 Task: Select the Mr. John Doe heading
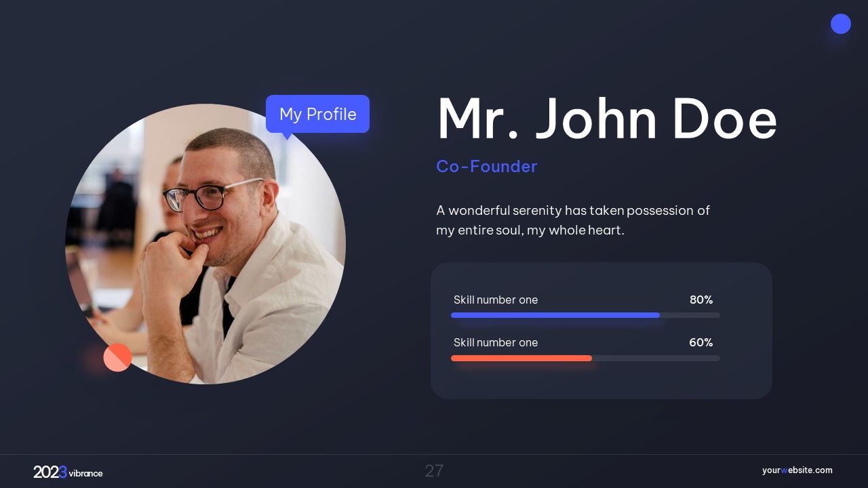[x=607, y=119]
